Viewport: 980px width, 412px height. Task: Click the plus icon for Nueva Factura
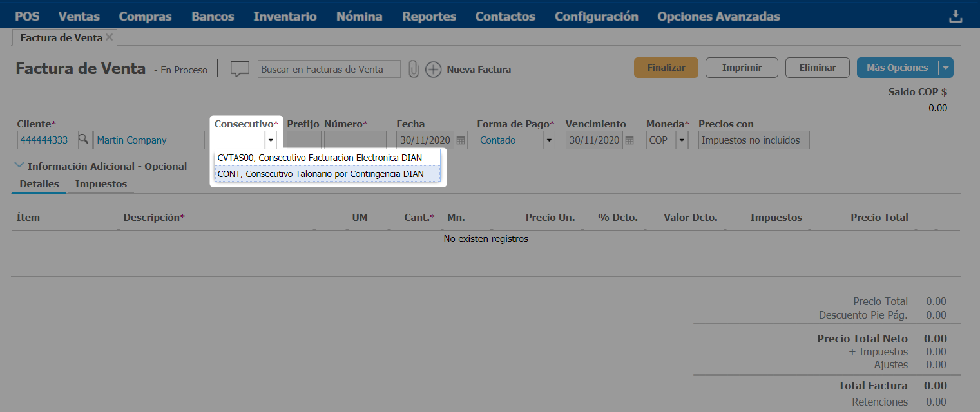434,70
